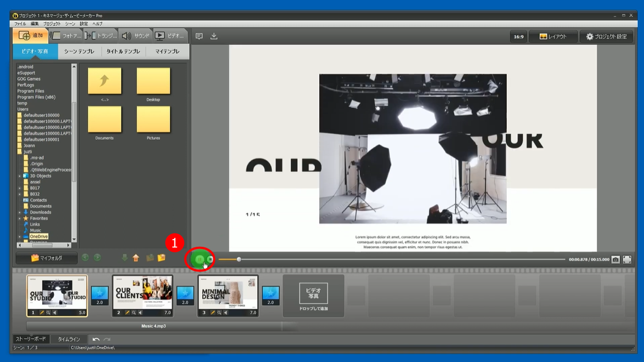Click the download icon above the preview

(x=214, y=36)
